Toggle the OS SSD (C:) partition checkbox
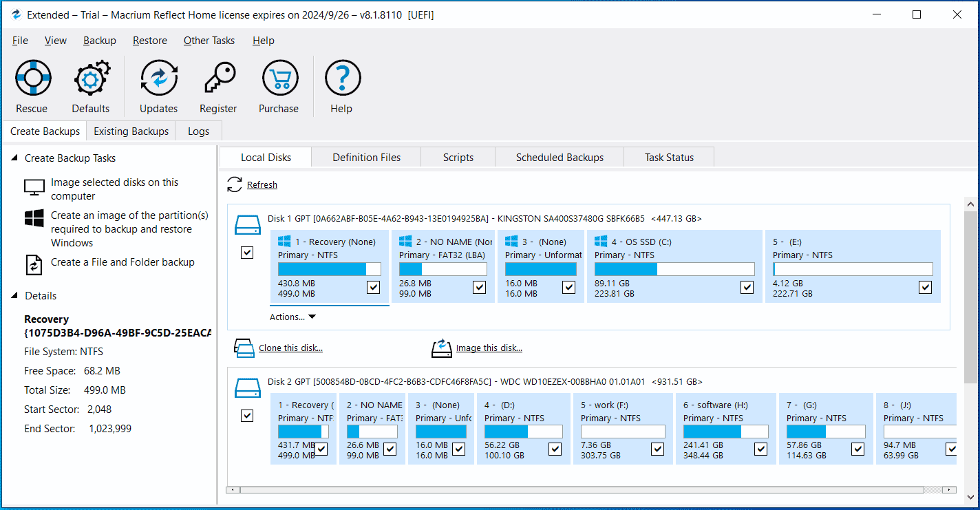 click(x=747, y=287)
